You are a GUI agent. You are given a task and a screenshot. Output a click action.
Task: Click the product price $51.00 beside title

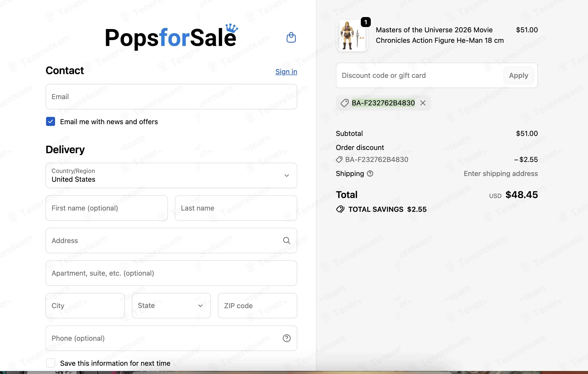point(527,30)
